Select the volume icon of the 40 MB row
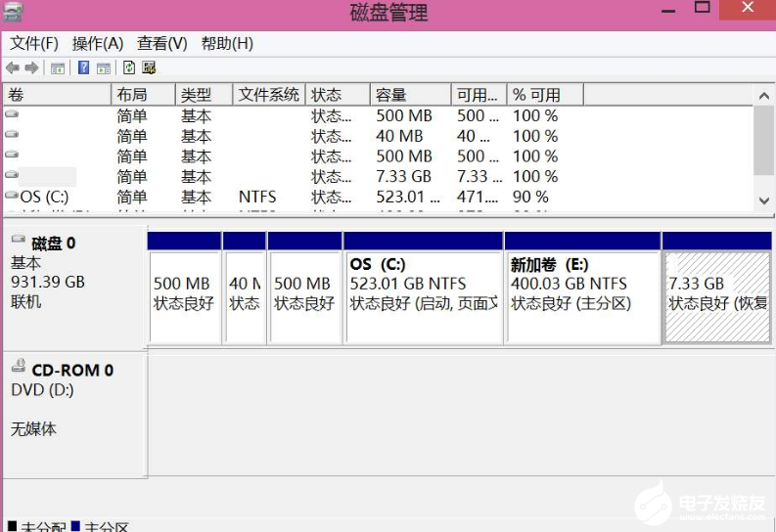The width and height of the screenshot is (776, 532). [x=12, y=134]
